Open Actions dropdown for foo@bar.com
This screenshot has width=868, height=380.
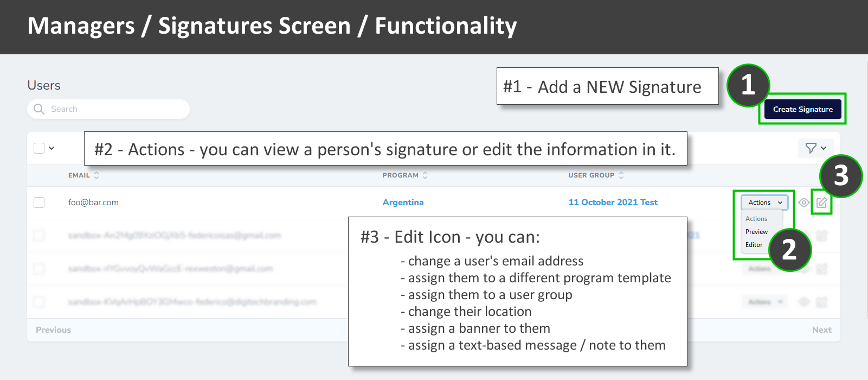pyautogui.click(x=764, y=202)
